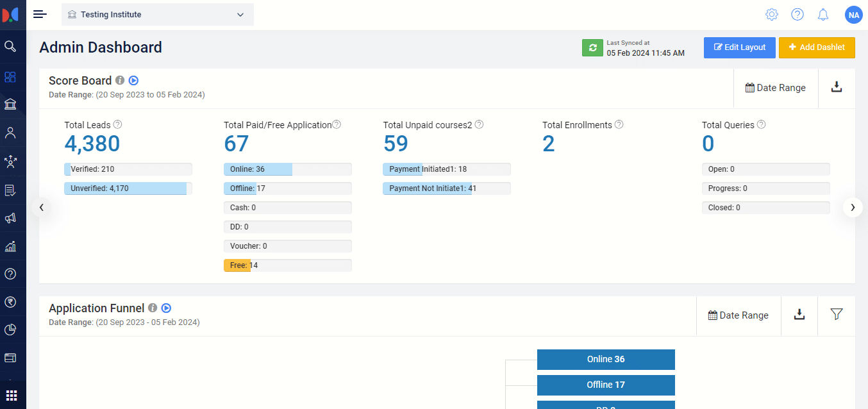The width and height of the screenshot is (868, 409).
Task: Open the Application Funnel filter icon
Action: [836, 314]
